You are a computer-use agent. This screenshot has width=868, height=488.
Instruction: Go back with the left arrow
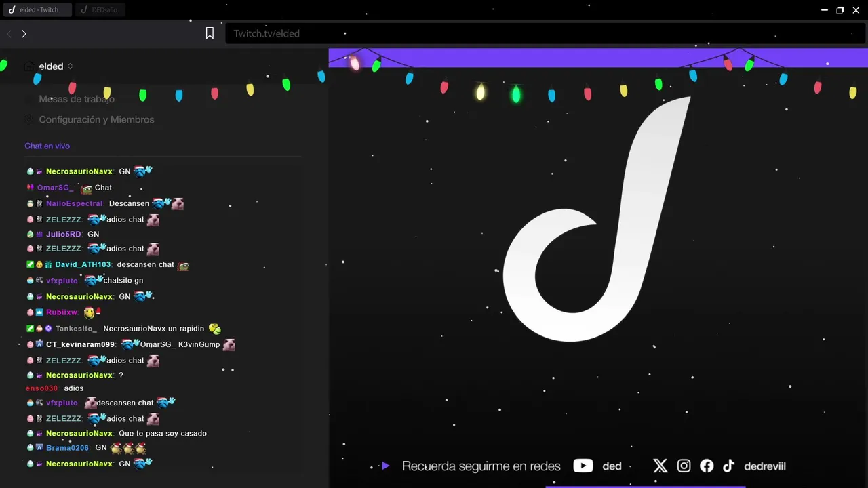[x=9, y=33]
